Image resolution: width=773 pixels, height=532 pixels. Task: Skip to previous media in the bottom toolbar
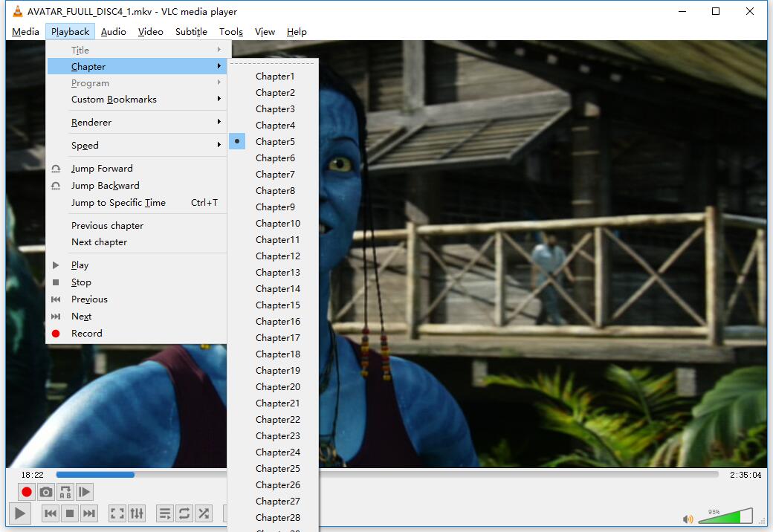51,513
